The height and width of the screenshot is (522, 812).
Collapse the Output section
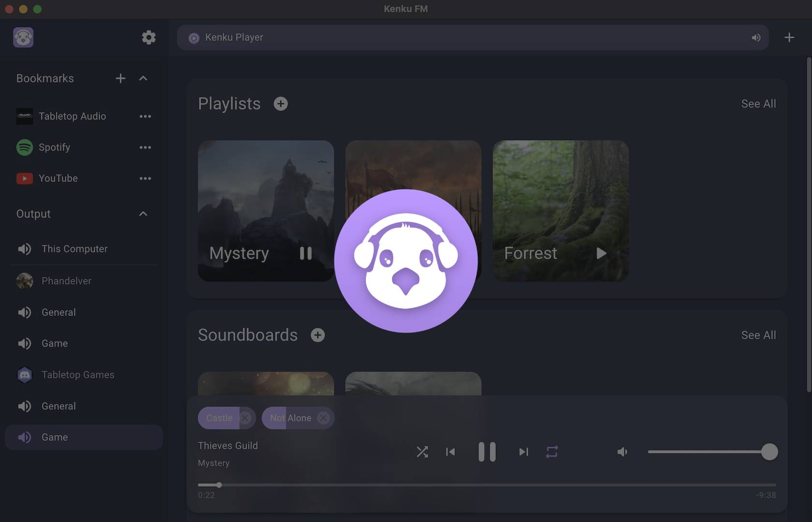(143, 214)
